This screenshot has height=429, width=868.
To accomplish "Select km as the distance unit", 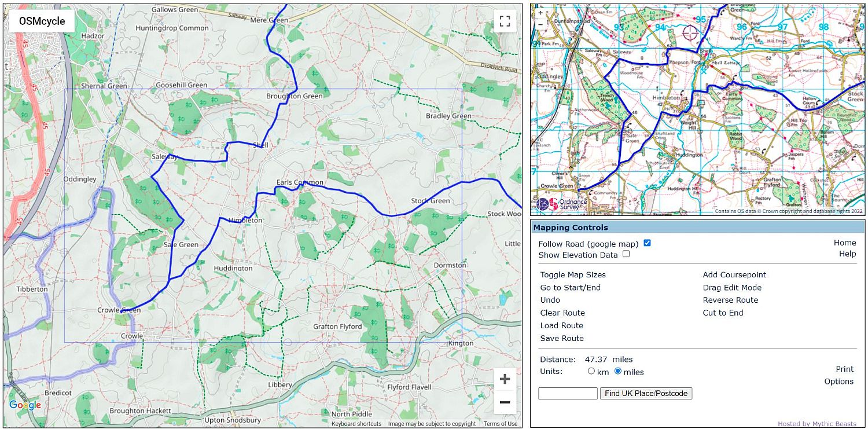I will tap(591, 371).
